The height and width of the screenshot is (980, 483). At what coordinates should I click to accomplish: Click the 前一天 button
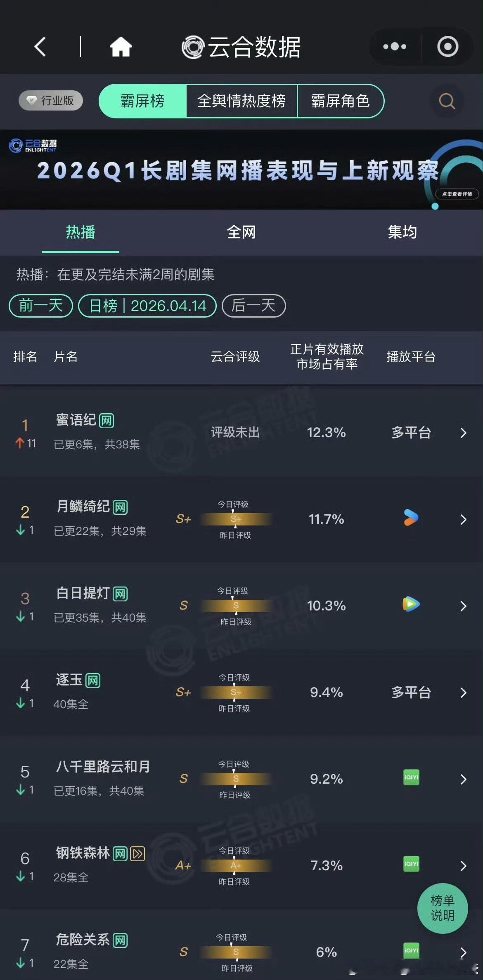pos(40,306)
